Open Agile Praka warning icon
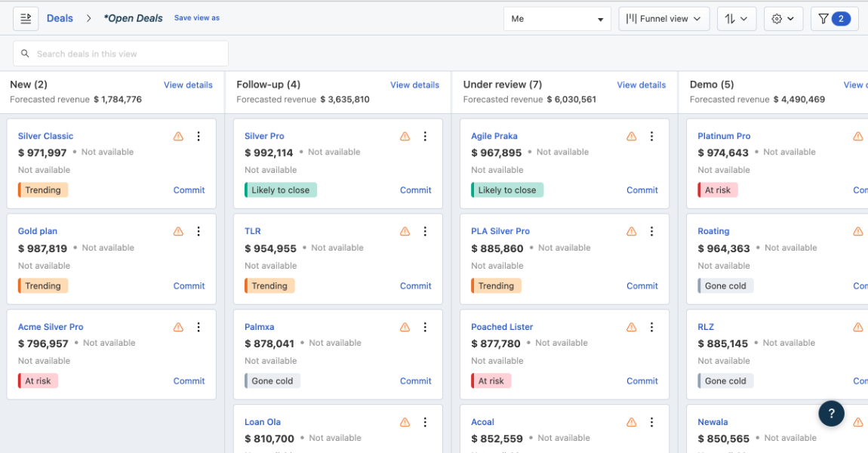The height and width of the screenshot is (453, 868). pyautogui.click(x=631, y=136)
